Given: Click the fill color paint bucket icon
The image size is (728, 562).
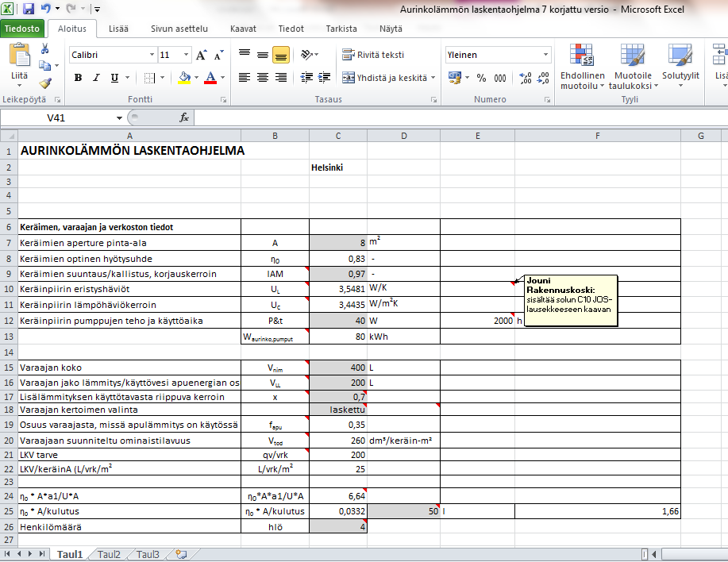Looking at the screenshot, I should tap(184, 78).
